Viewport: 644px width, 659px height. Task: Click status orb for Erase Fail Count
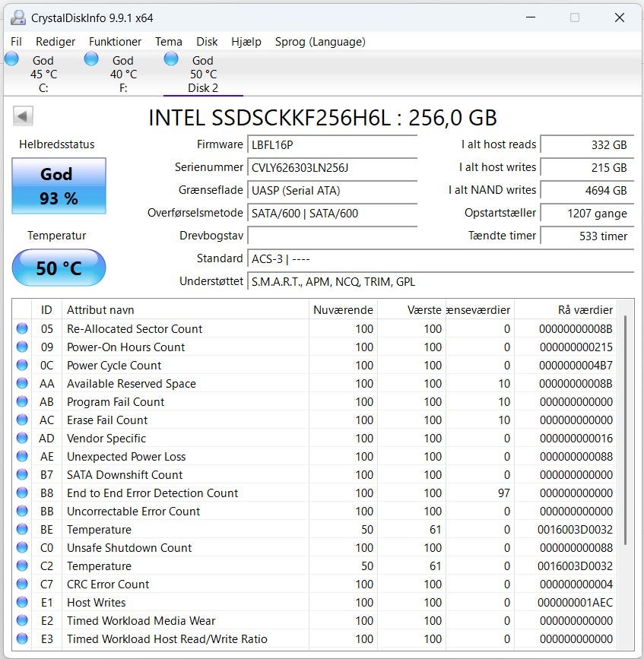22,420
